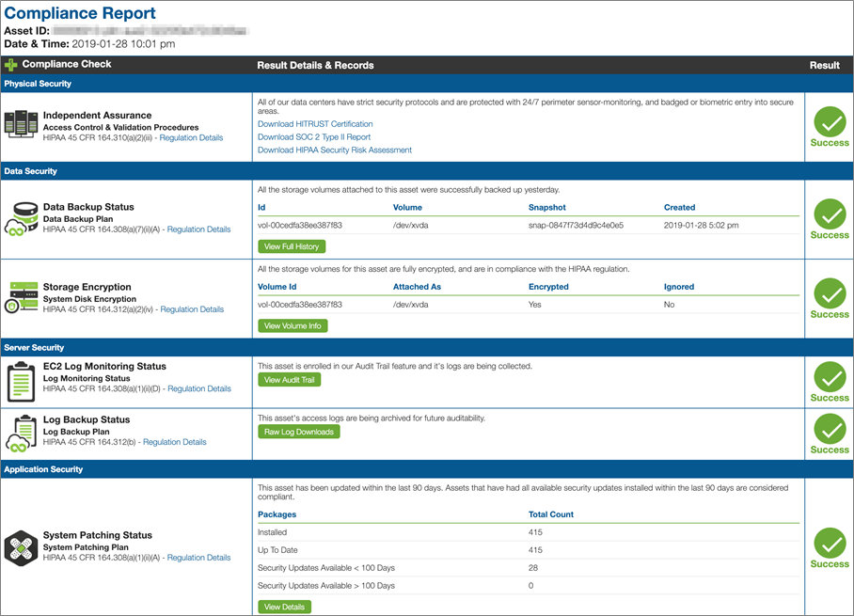Click the clipboard icon for EC2 Log Monitoring

pyautogui.click(x=21, y=378)
